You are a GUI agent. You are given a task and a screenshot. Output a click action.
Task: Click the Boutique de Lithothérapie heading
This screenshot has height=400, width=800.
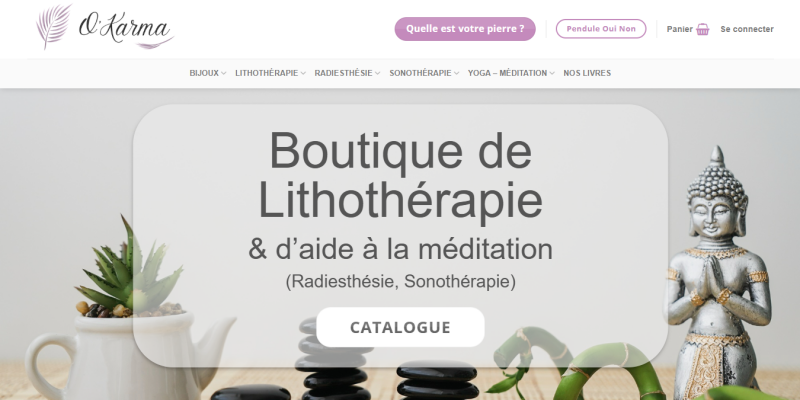coord(401,175)
